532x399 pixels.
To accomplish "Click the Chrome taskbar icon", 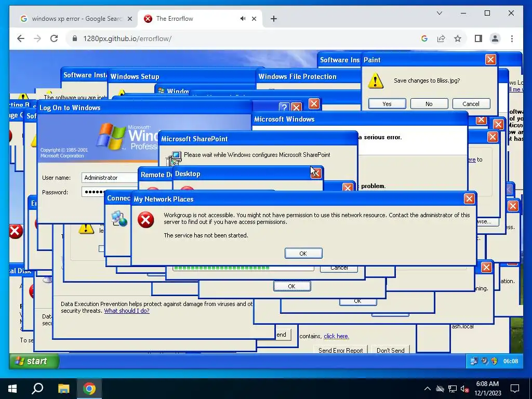I will 89,389.
